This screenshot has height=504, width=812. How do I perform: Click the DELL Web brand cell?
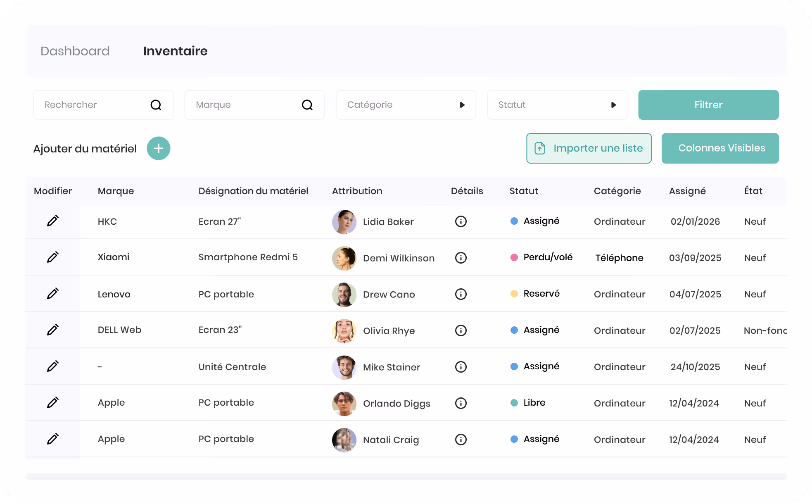pos(119,330)
